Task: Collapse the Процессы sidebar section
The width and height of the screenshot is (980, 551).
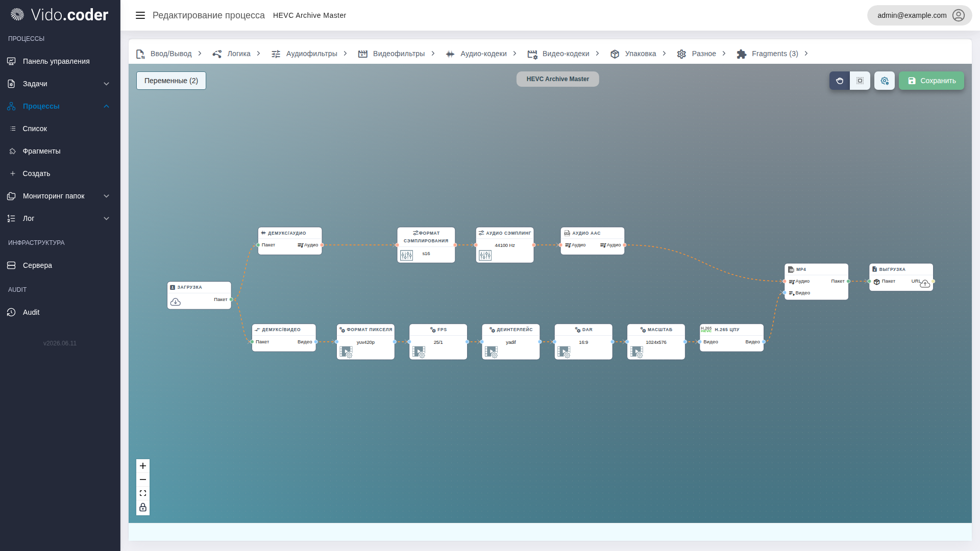Action: 60,106
